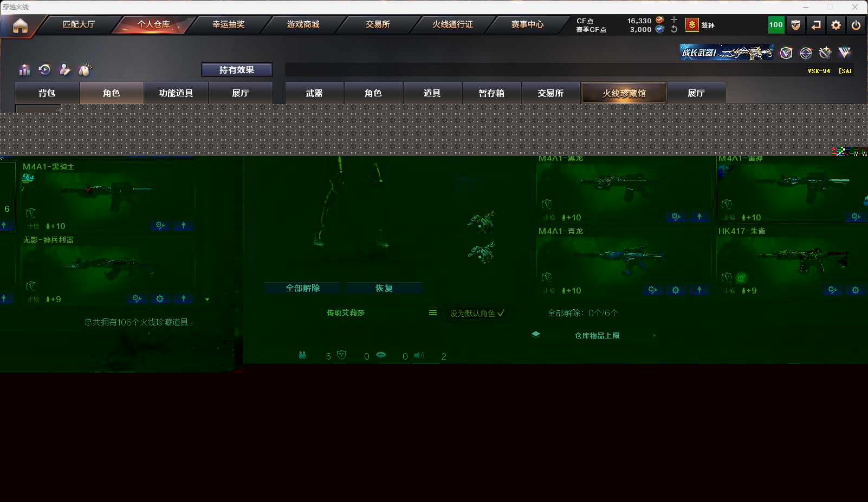Open the 幸运抽奖 tab
Viewport: 868px width, 502px height.
click(228, 24)
